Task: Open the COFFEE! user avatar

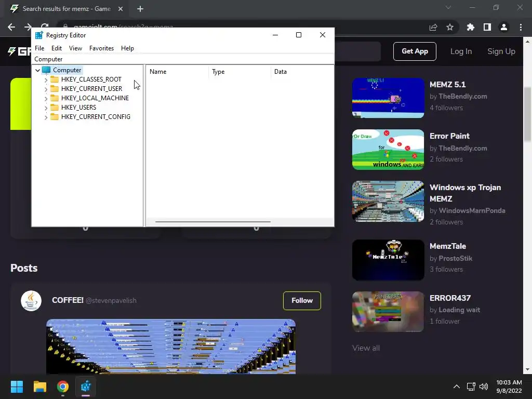Action: pyautogui.click(x=31, y=301)
